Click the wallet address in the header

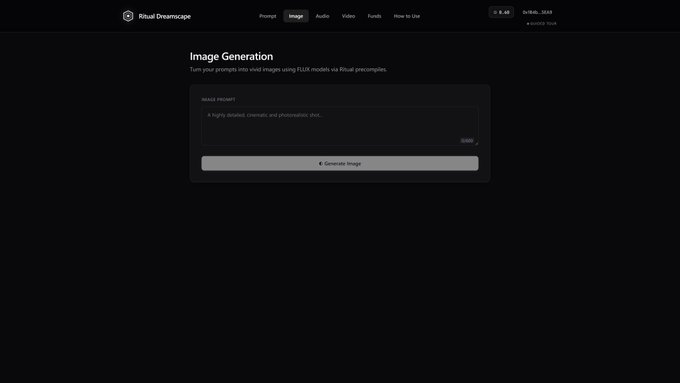click(537, 12)
